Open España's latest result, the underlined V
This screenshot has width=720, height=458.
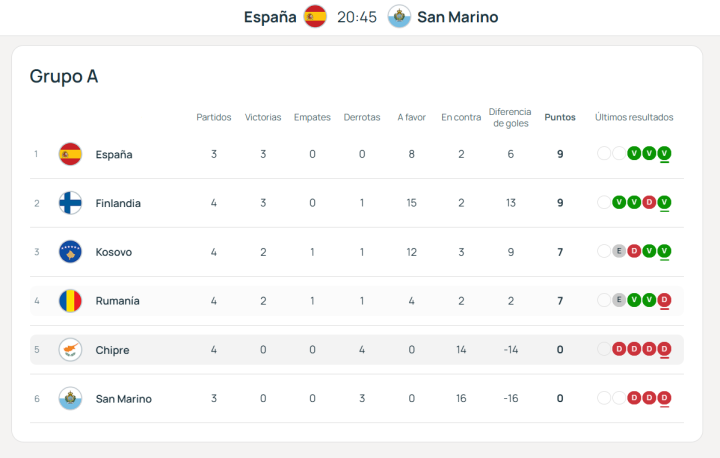(665, 153)
